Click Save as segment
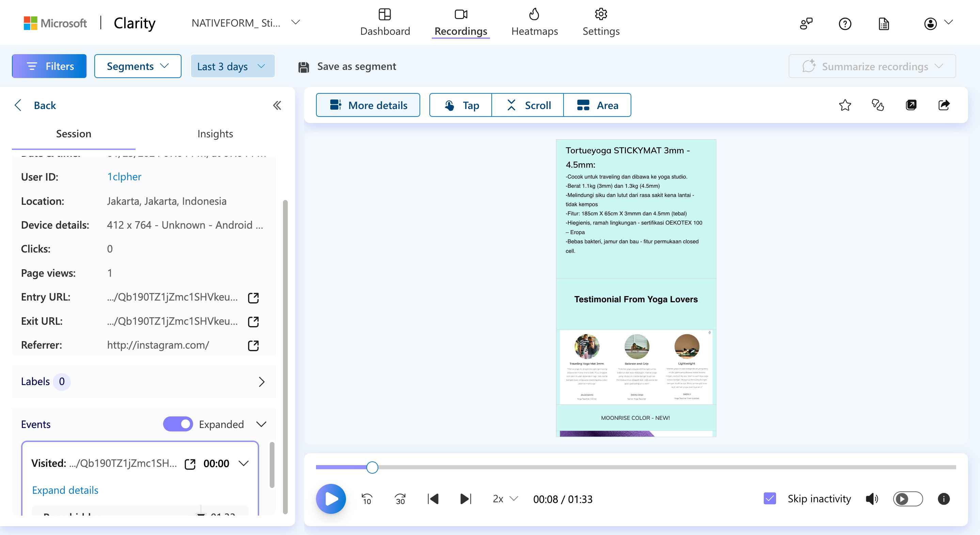The height and width of the screenshot is (535, 980). coord(347,66)
